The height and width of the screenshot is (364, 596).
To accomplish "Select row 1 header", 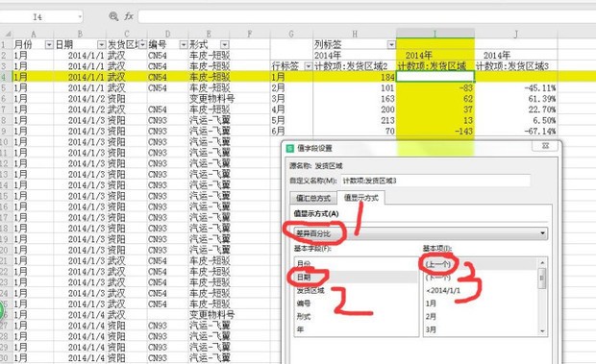I will point(6,44).
